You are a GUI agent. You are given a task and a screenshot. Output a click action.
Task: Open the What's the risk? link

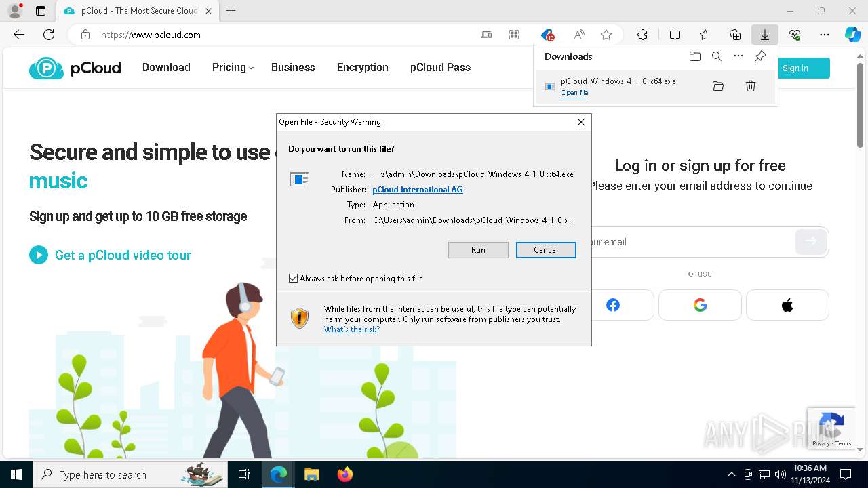352,329
